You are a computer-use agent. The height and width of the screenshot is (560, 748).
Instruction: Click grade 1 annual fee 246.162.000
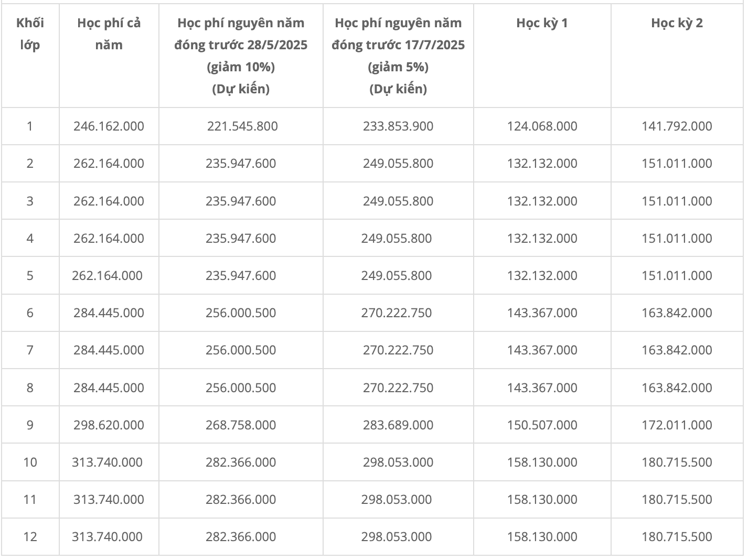pyautogui.click(x=109, y=126)
